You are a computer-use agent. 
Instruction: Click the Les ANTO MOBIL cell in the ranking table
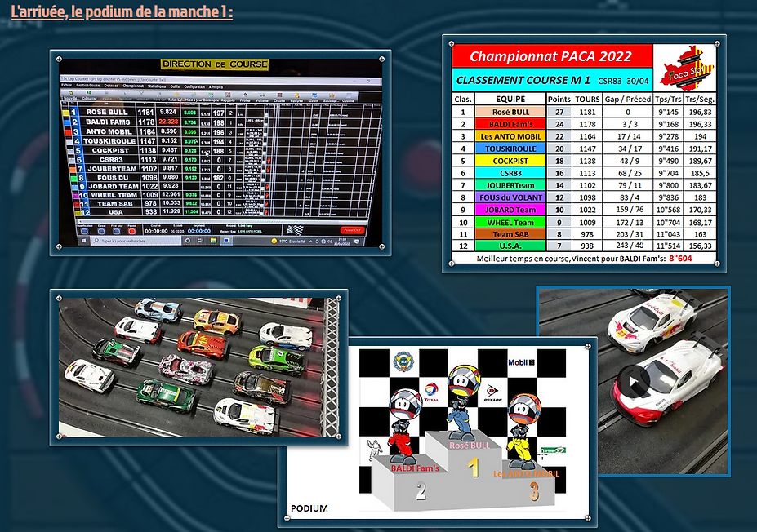click(510, 136)
